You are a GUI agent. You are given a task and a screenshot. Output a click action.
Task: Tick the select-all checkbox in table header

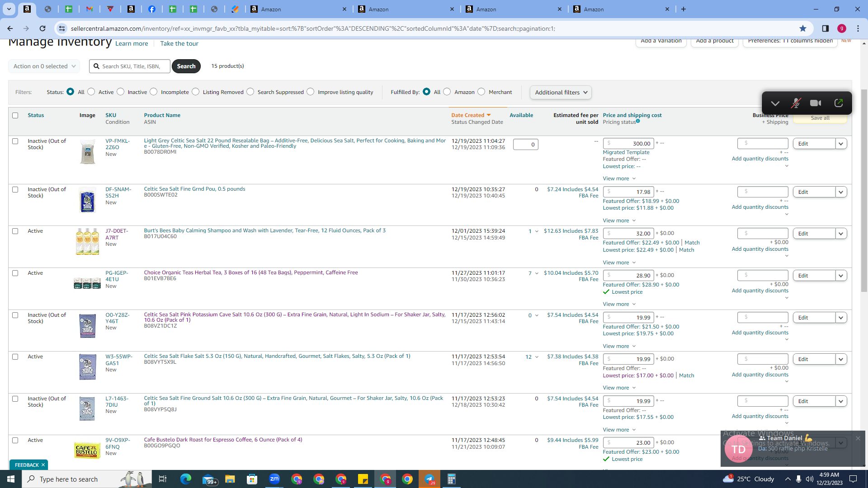(15, 115)
